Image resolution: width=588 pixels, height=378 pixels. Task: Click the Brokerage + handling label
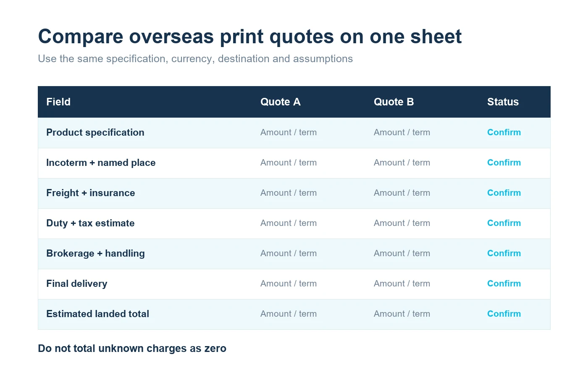(95, 253)
